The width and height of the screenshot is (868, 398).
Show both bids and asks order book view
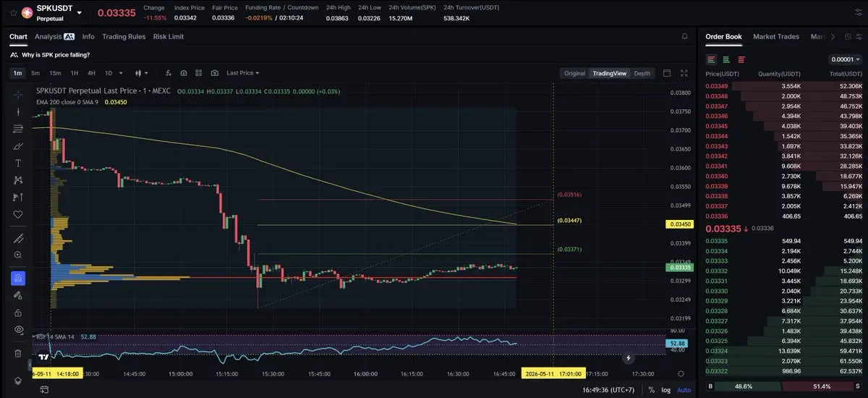click(712, 59)
